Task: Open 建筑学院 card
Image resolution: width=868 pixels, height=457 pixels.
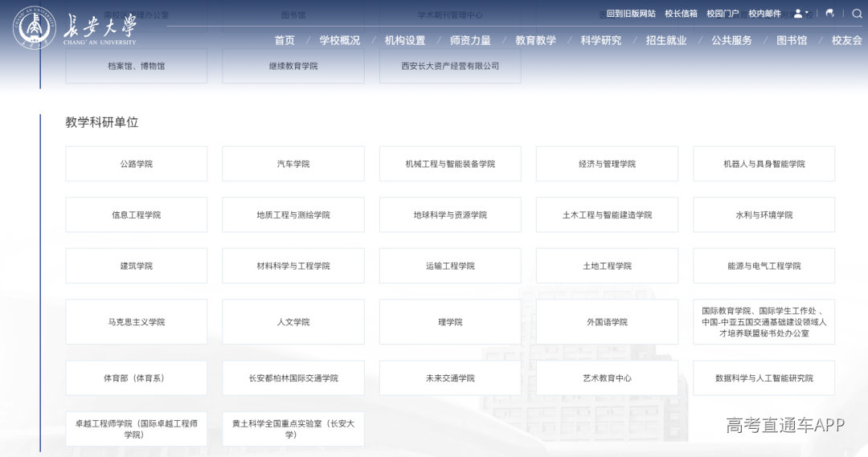Action: click(136, 266)
